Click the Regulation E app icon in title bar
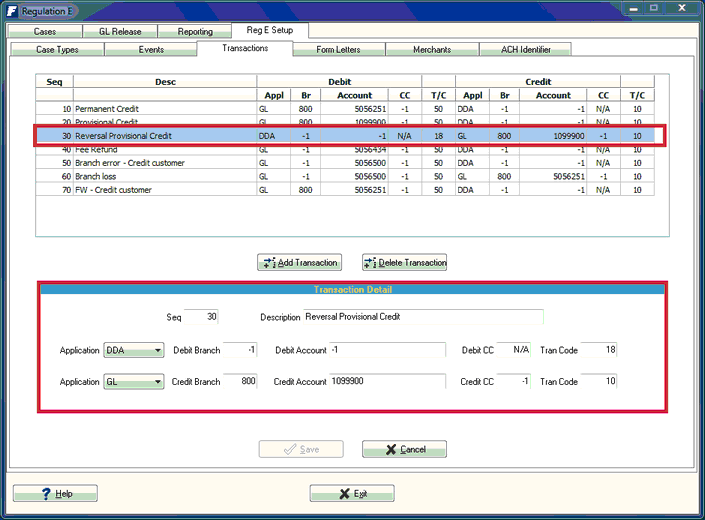 click(11, 10)
